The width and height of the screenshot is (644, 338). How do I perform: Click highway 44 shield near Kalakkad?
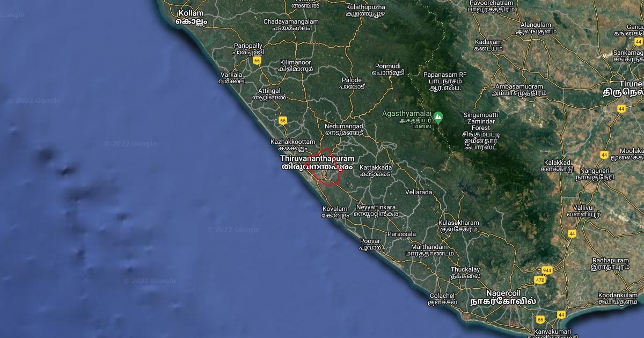[604, 155]
